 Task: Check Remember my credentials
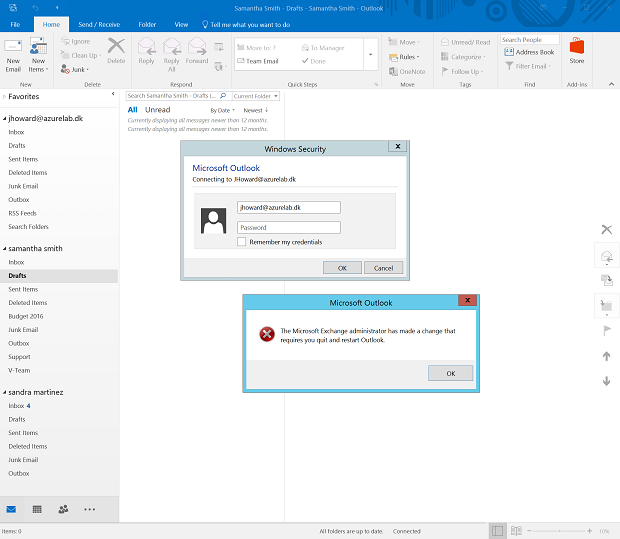(x=242, y=242)
